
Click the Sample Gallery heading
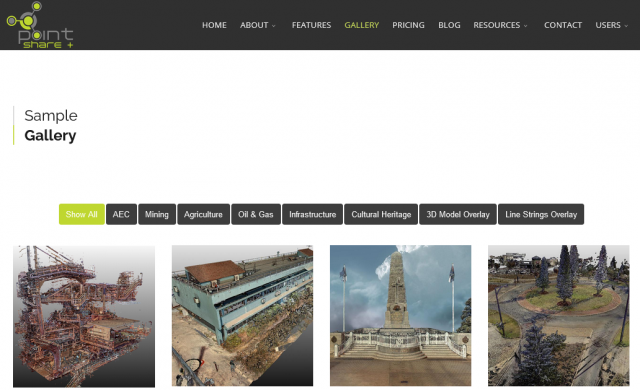point(51,126)
